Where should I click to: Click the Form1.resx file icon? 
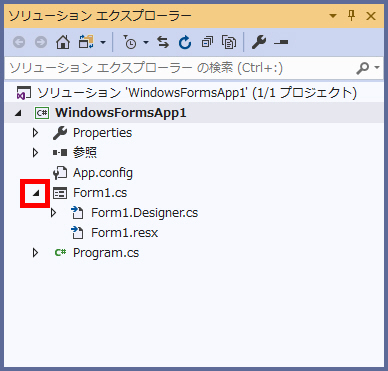pos(77,233)
